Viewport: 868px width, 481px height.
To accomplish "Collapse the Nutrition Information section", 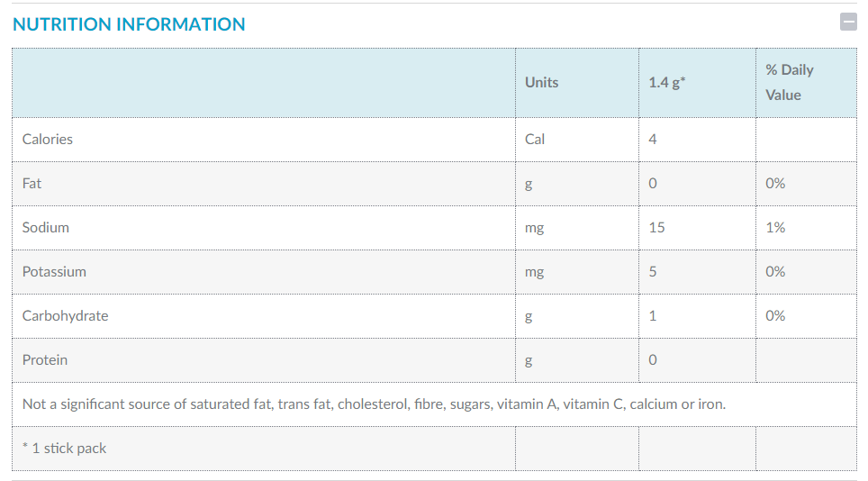I will [x=848, y=23].
